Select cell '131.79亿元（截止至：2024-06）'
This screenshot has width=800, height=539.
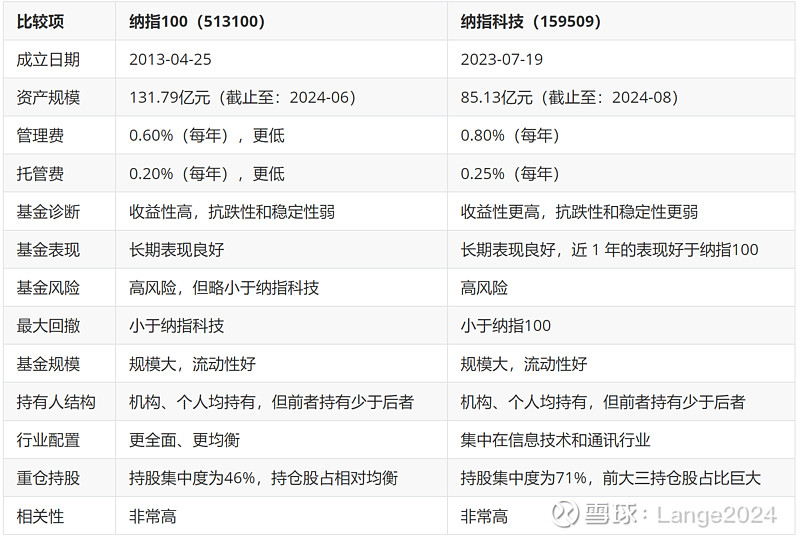point(242,97)
